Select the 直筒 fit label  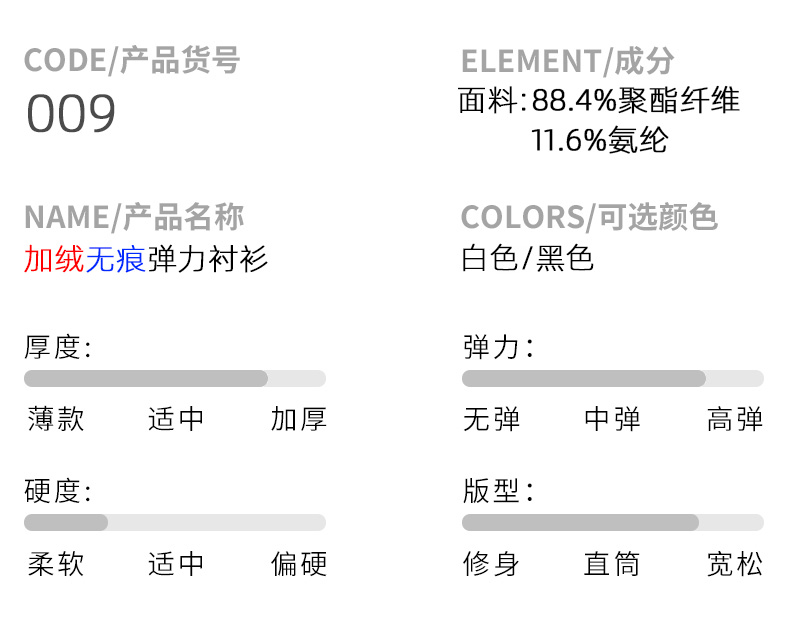612,564
